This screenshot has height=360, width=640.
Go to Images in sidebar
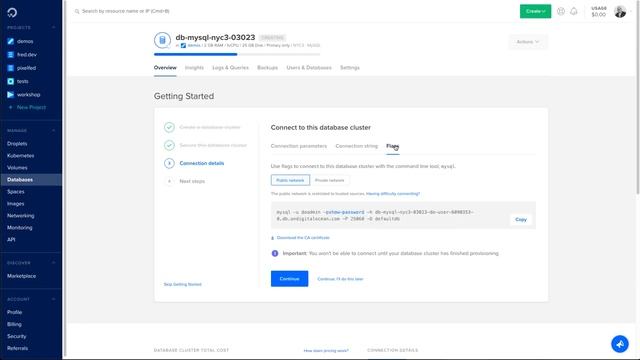click(x=16, y=204)
